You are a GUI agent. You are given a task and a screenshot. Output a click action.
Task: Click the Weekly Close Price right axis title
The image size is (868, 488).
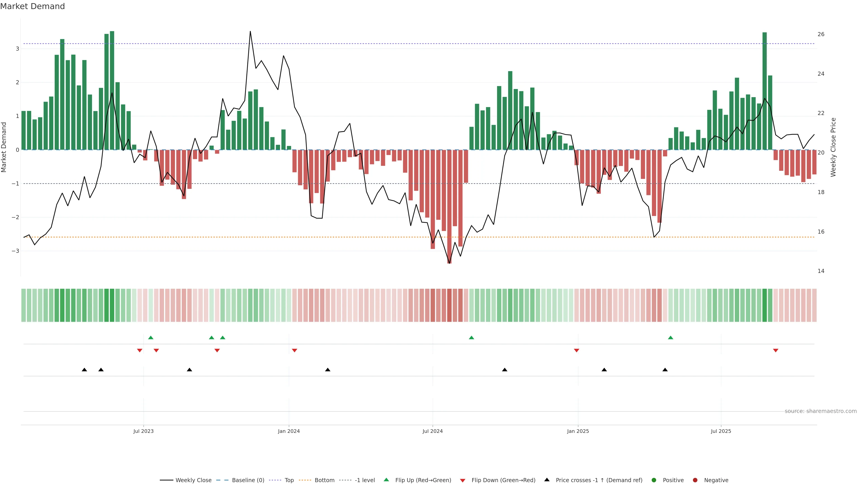pos(833,147)
